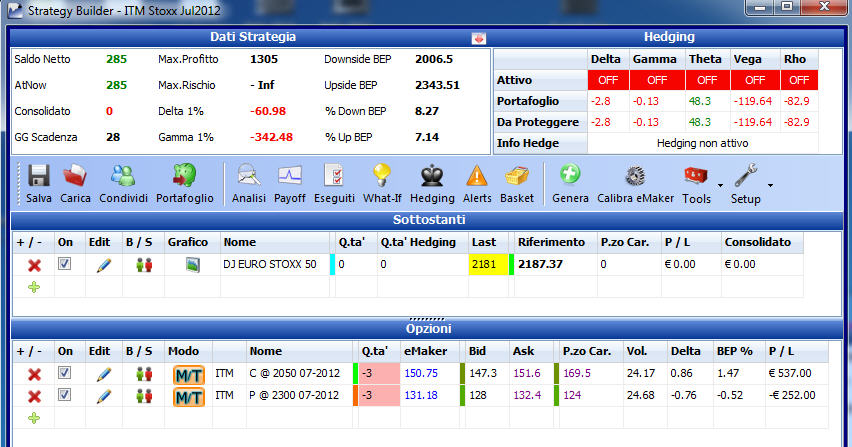Expand the Tools dropdown arrow
852x447 pixels.
[x=721, y=186]
